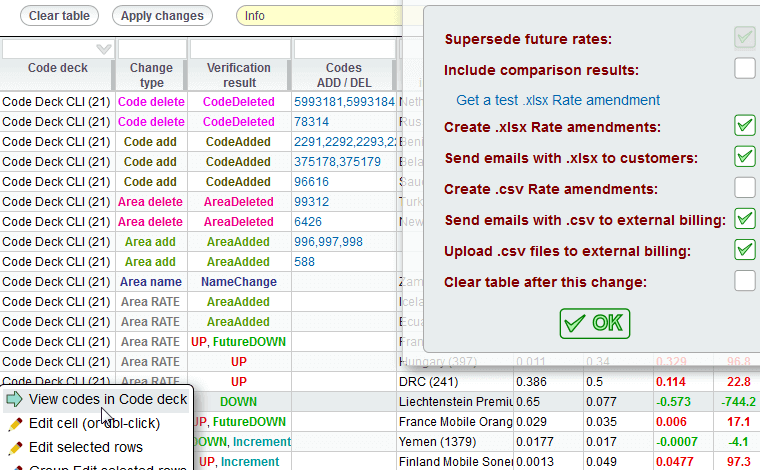Image resolution: width=760 pixels, height=470 pixels.
Task: Click the Apply changes button
Action: click(x=162, y=16)
